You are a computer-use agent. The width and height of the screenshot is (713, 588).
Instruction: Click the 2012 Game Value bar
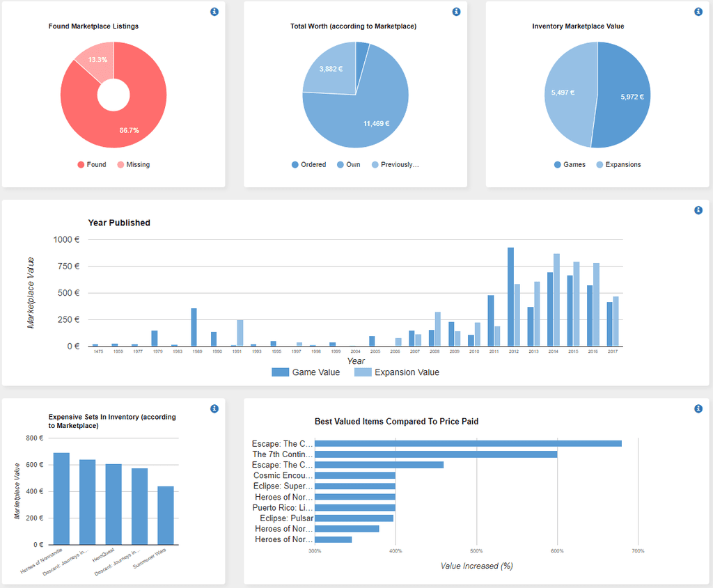pos(510,296)
